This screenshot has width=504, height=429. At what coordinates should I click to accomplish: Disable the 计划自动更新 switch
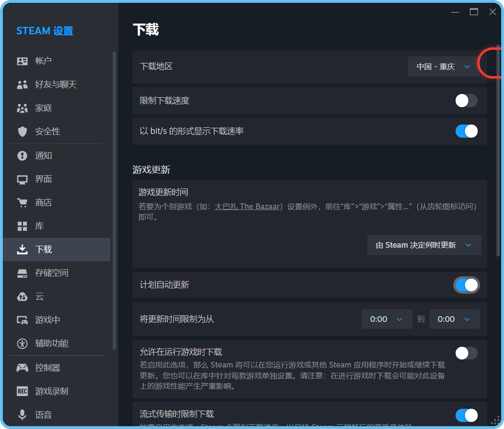pos(466,285)
